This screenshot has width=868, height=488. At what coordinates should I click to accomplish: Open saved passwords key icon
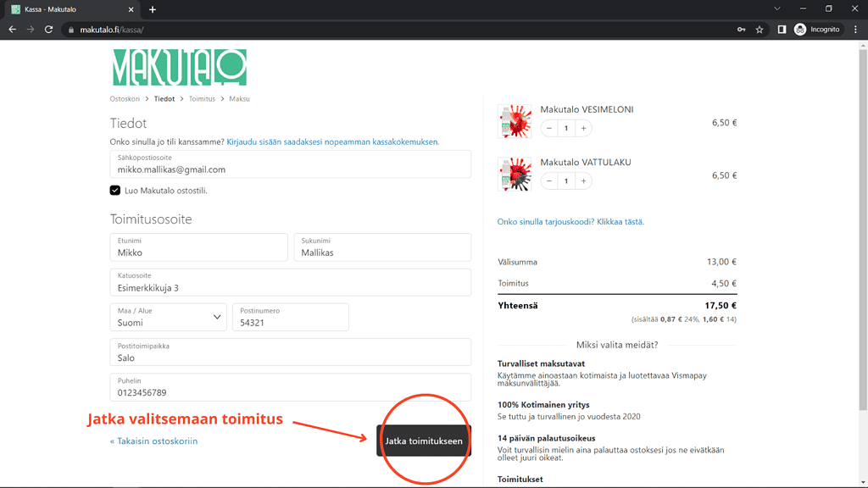click(742, 30)
